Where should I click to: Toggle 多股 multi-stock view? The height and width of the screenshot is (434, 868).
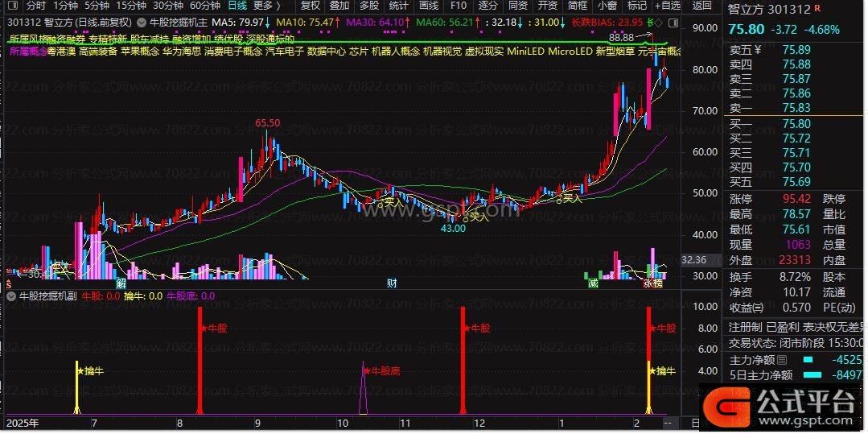(369, 6)
